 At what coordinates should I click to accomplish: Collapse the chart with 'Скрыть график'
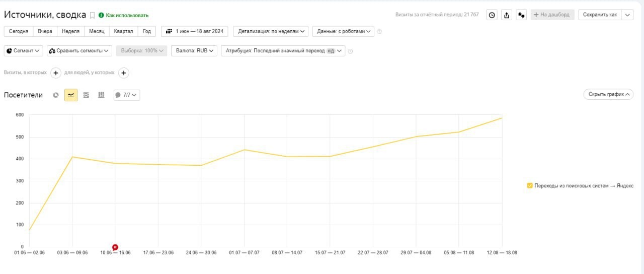pyautogui.click(x=608, y=94)
